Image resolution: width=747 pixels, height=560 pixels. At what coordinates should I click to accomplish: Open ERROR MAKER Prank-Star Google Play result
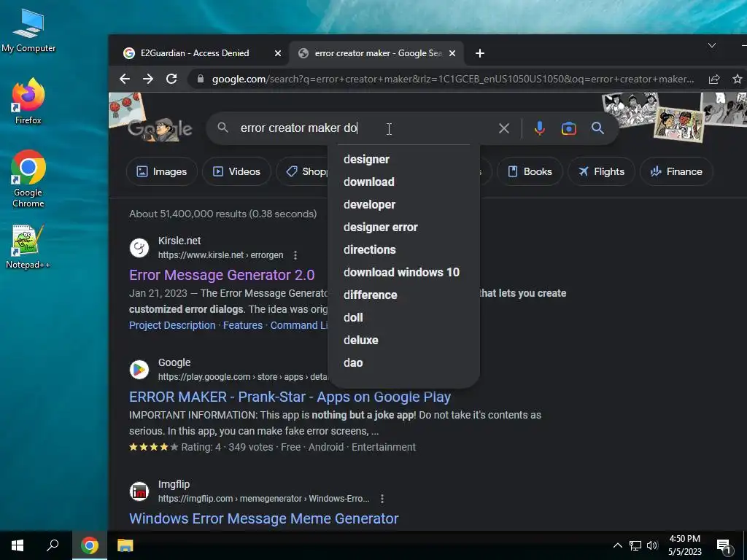point(290,397)
